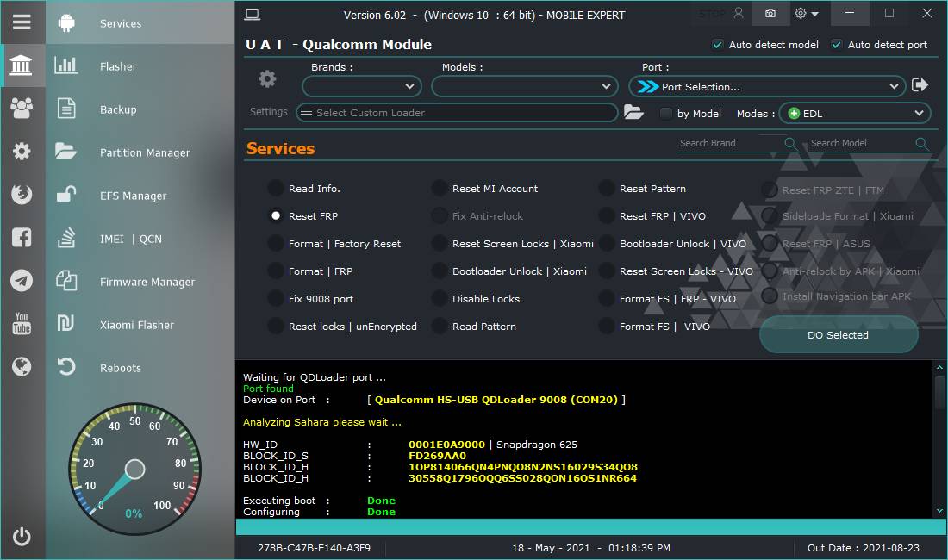The height and width of the screenshot is (560, 948).
Task: Enable the by Model checkbox
Action: pos(665,114)
